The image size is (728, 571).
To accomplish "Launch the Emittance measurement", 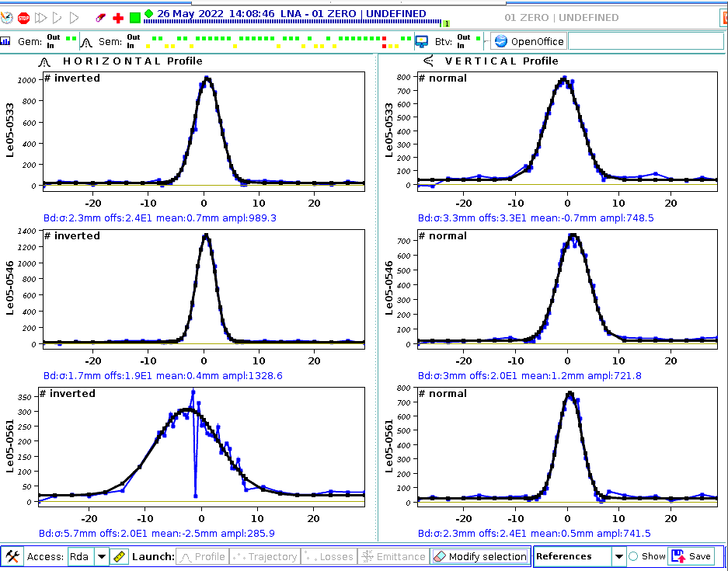I will click(394, 556).
